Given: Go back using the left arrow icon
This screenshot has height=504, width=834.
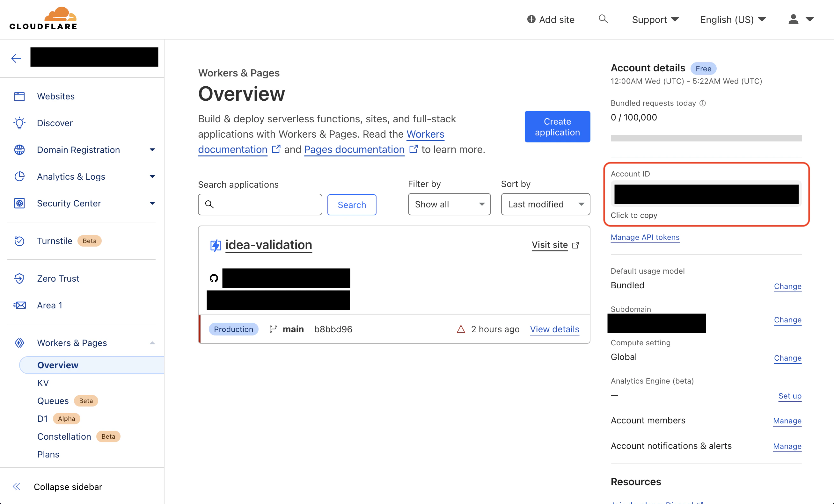Looking at the screenshot, I should pyautogui.click(x=16, y=58).
